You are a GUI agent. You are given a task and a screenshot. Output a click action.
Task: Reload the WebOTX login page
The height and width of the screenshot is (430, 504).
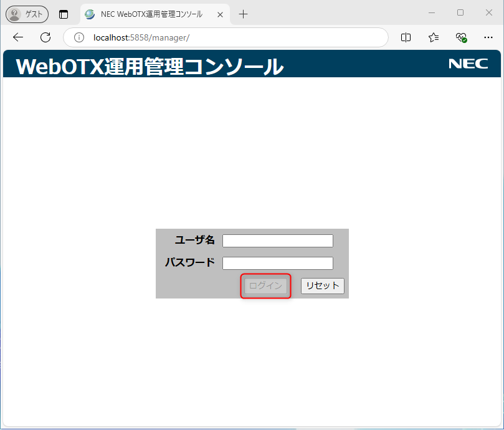coord(45,37)
